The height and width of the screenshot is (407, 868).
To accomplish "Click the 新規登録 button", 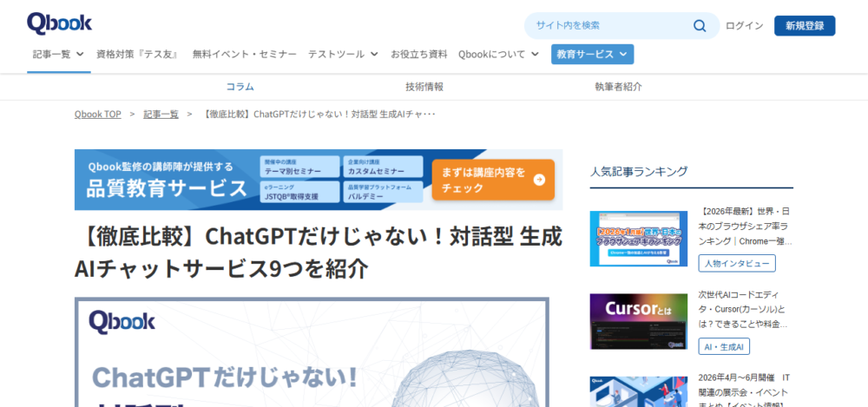I will click(805, 25).
